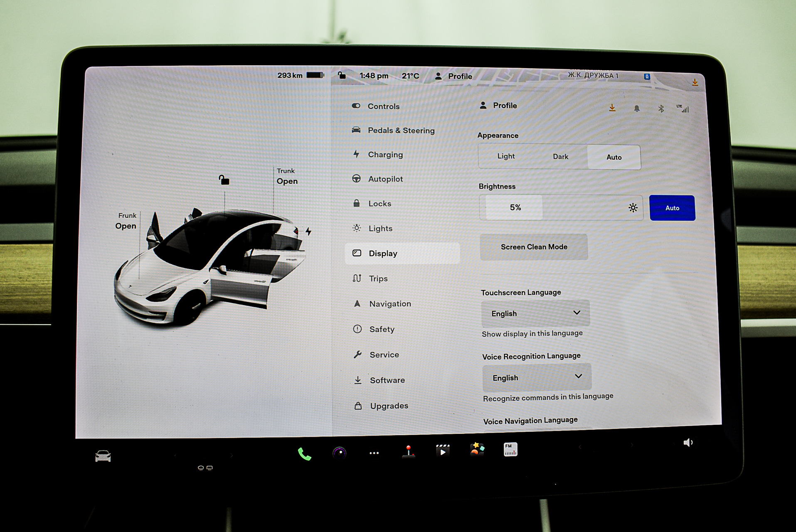Open Profile in the top status bar

pyautogui.click(x=453, y=76)
